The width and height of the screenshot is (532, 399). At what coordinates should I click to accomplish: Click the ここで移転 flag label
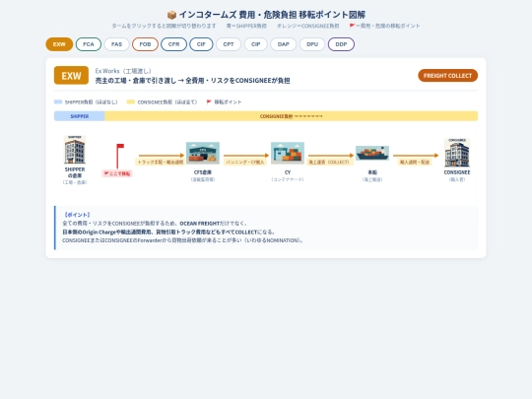pos(117,173)
